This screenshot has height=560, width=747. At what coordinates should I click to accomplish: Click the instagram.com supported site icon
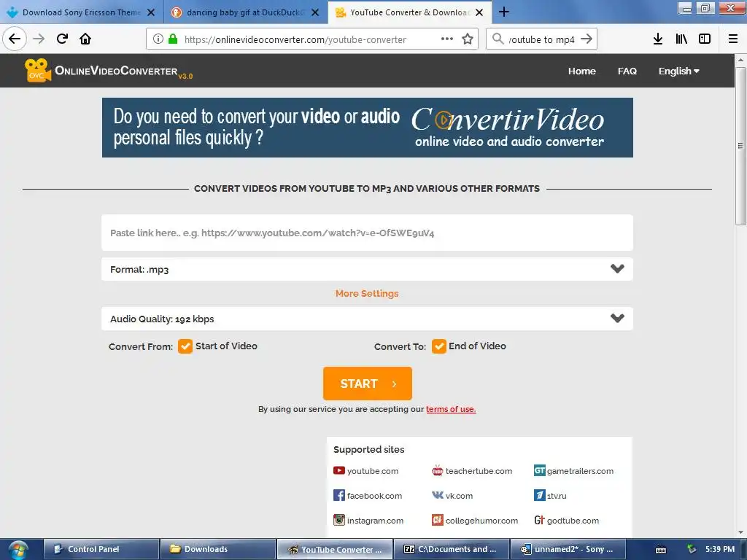click(x=338, y=520)
